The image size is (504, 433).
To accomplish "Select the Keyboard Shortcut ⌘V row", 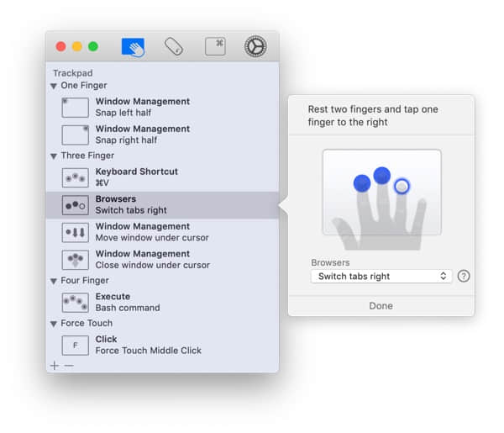I will point(162,177).
